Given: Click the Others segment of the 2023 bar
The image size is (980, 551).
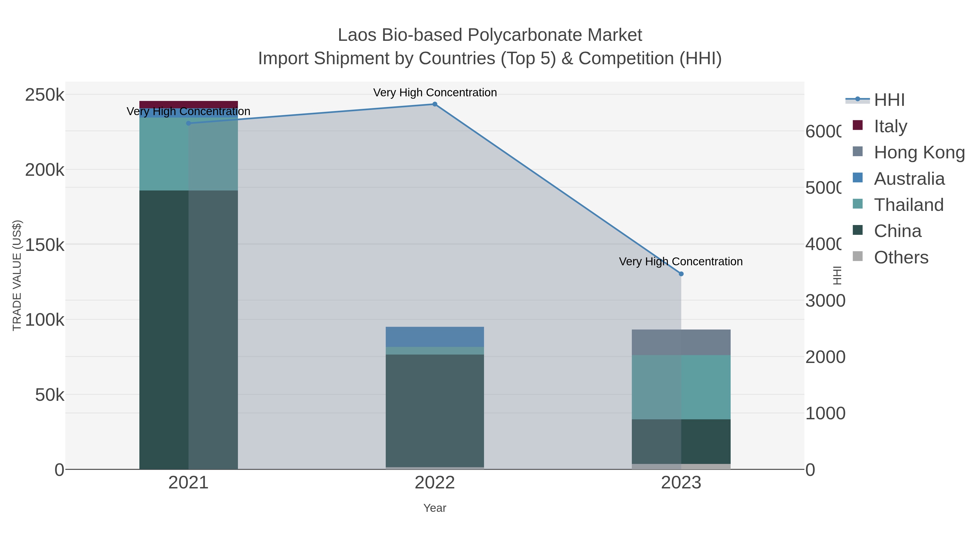Looking at the screenshot, I should (x=681, y=467).
